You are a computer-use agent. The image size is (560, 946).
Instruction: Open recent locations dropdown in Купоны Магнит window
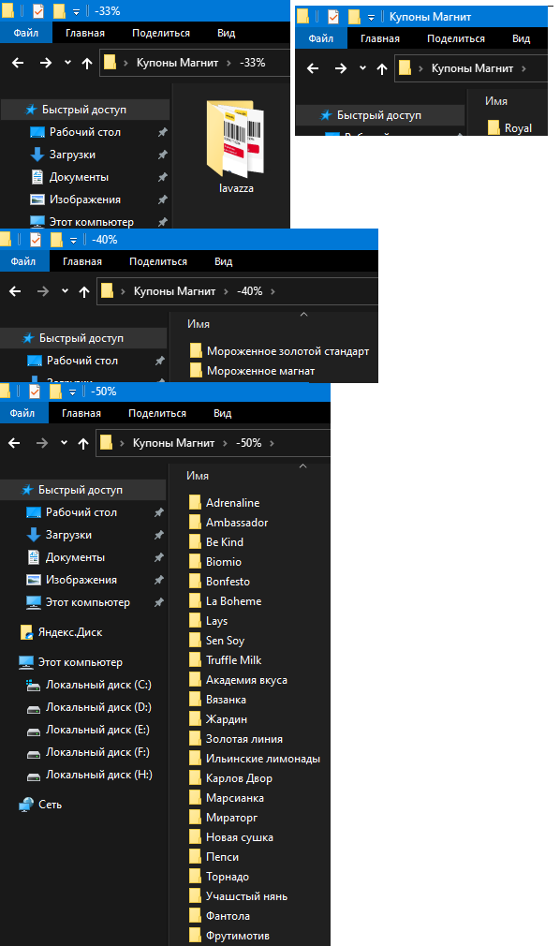(x=362, y=68)
